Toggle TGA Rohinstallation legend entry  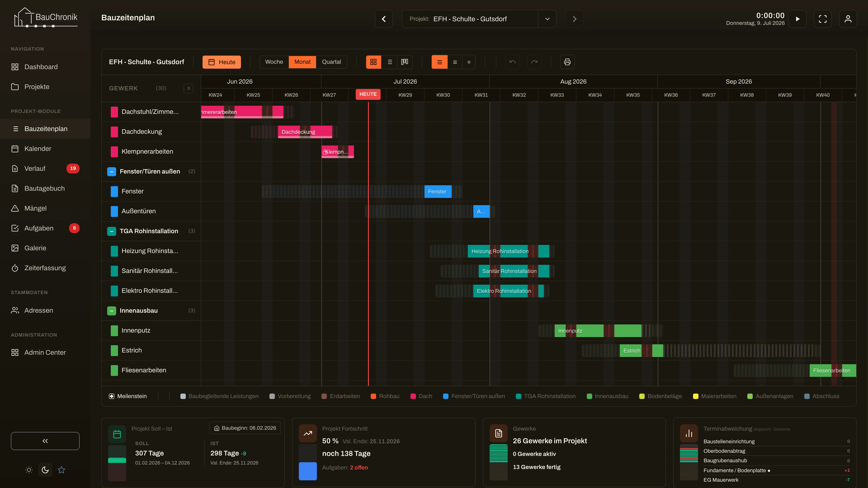click(545, 396)
